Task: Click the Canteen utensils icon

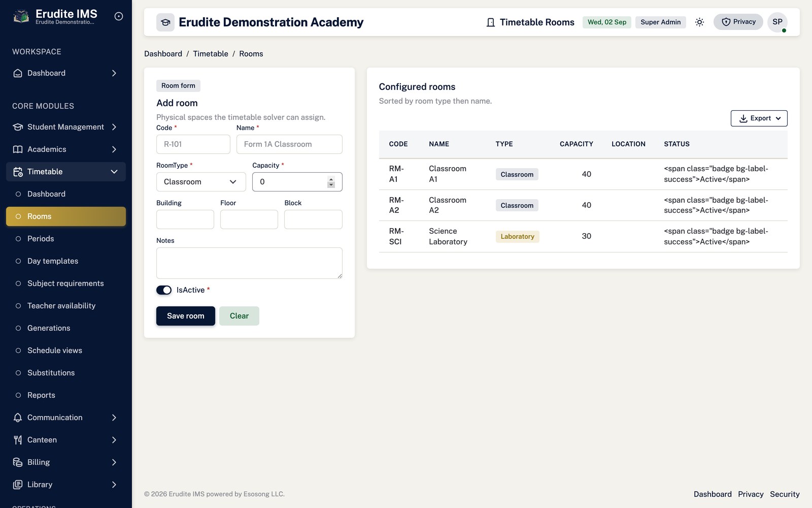Action: [x=18, y=440]
